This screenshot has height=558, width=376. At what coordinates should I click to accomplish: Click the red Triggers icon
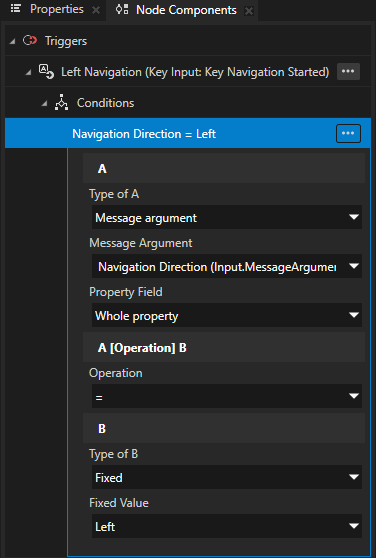[x=30, y=41]
